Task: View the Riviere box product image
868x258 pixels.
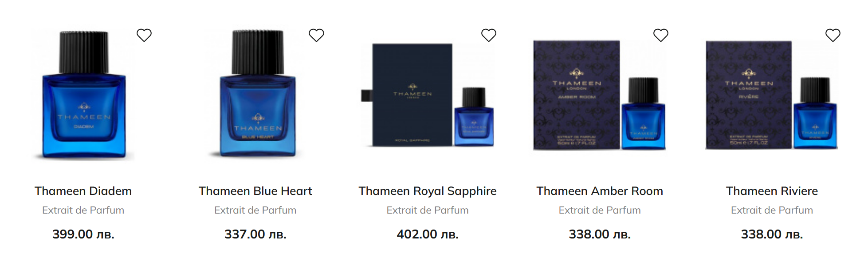Action: pyautogui.click(x=772, y=95)
